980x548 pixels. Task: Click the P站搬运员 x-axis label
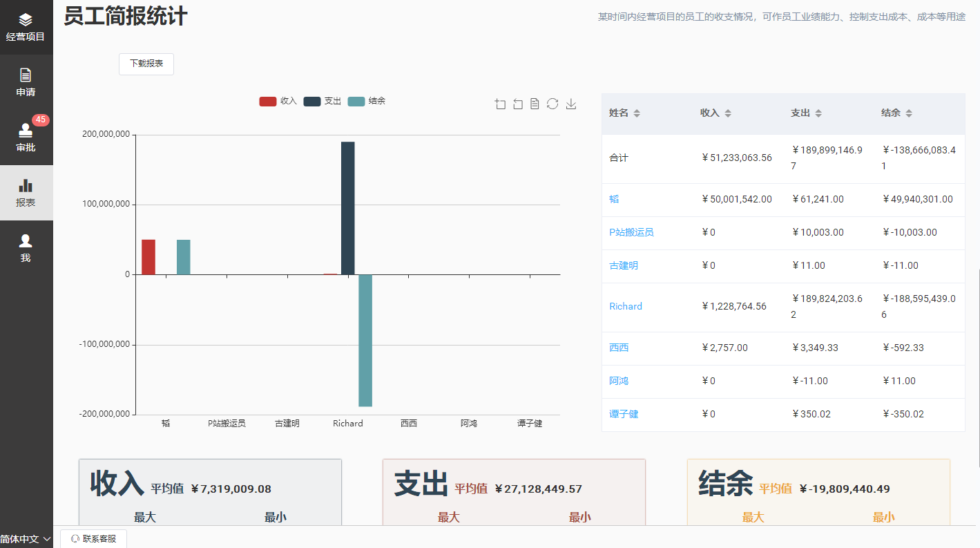pos(227,424)
